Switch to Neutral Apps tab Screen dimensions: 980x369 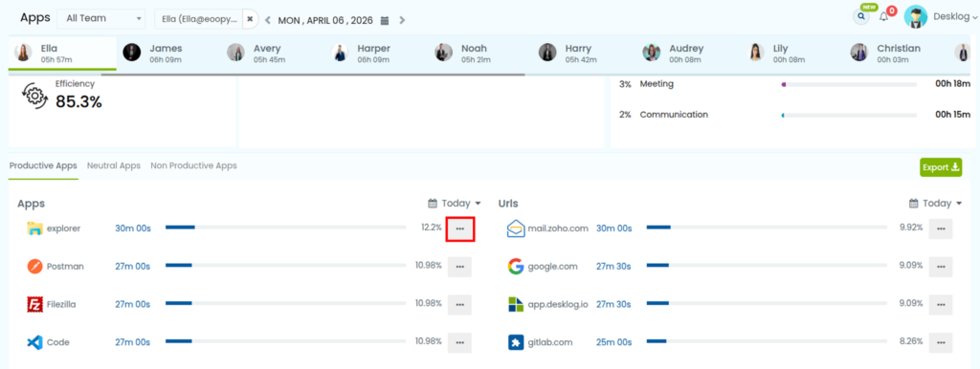coord(114,166)
